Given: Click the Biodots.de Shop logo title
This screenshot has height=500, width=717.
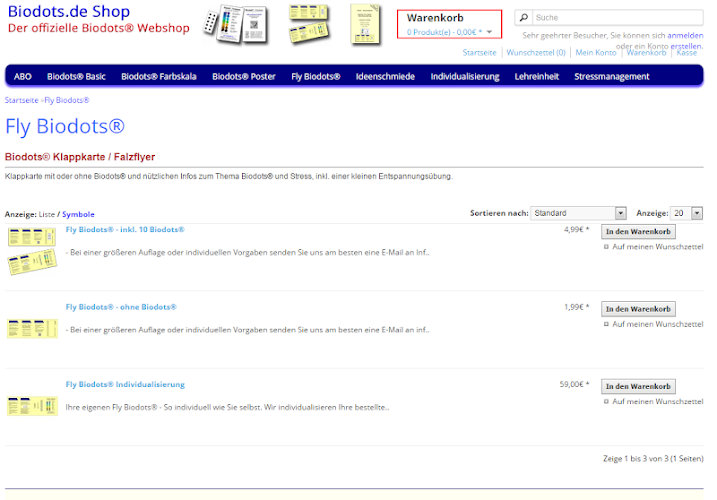Looking at the screenshot, I should coord(69,11).
